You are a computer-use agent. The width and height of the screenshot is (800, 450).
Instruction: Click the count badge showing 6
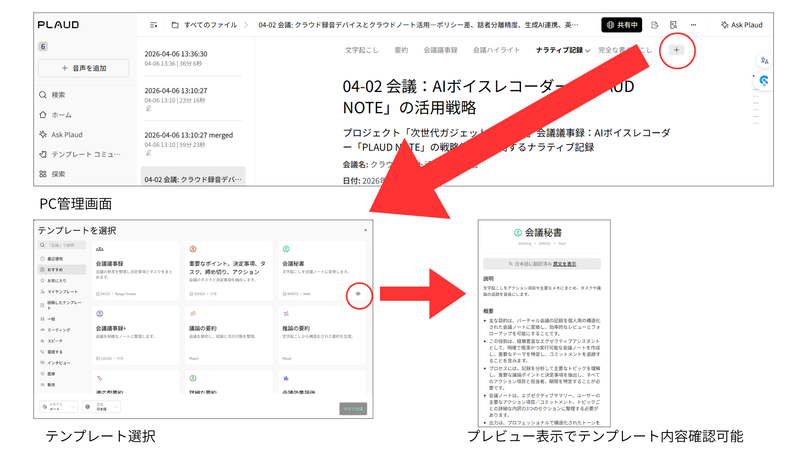43,46
